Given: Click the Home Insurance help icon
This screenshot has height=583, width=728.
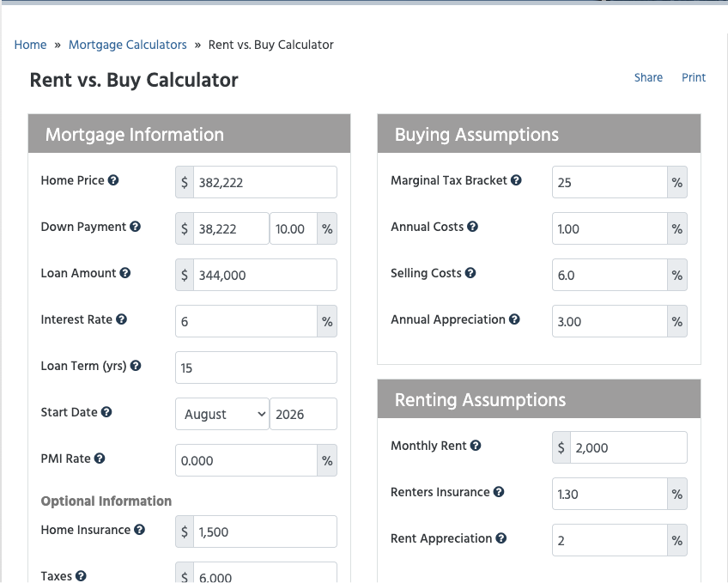Looking at the screenshot, I should tap(139, 530).
